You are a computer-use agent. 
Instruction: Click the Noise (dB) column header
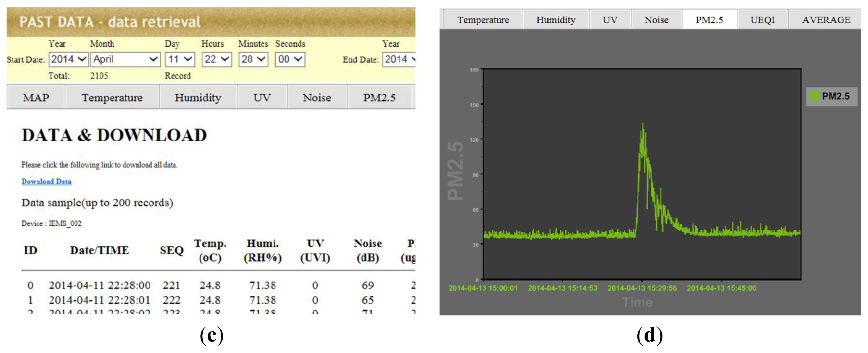368,250
